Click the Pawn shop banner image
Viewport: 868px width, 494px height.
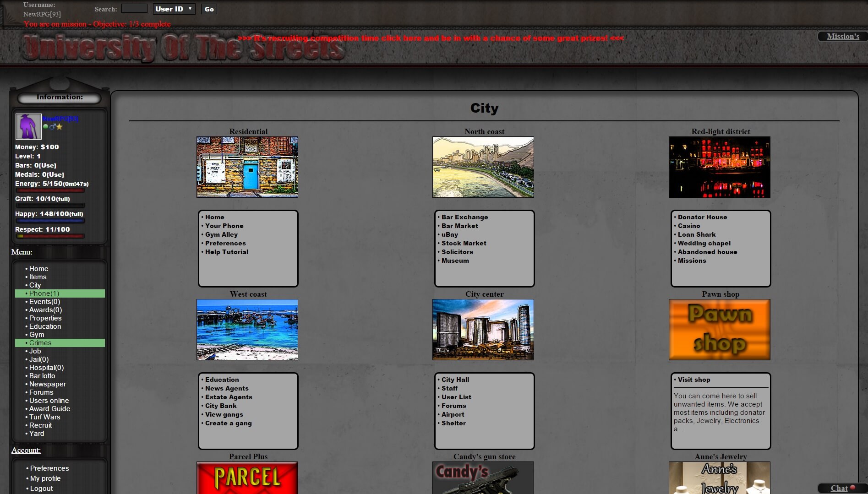point(720,330)
